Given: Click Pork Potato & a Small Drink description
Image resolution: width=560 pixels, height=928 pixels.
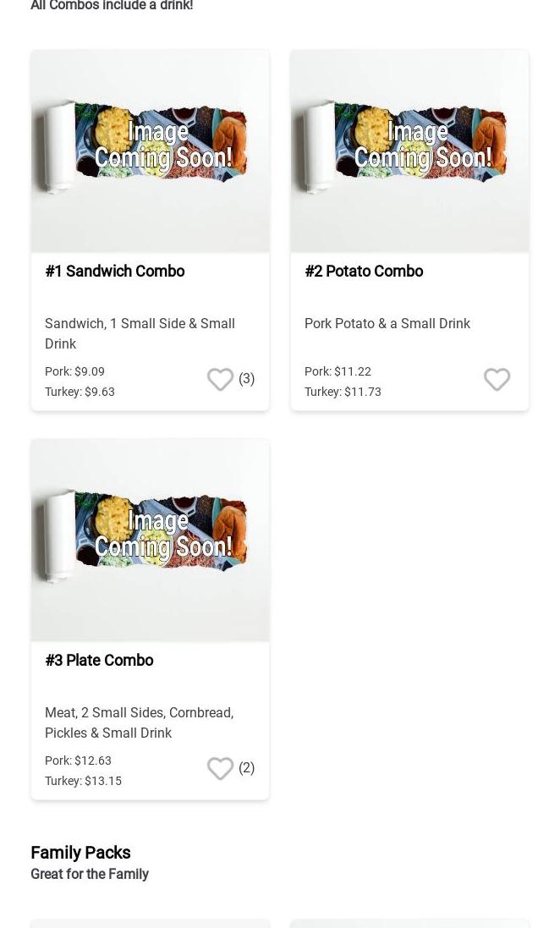Looking at the screenshot, I should [387, 323].
